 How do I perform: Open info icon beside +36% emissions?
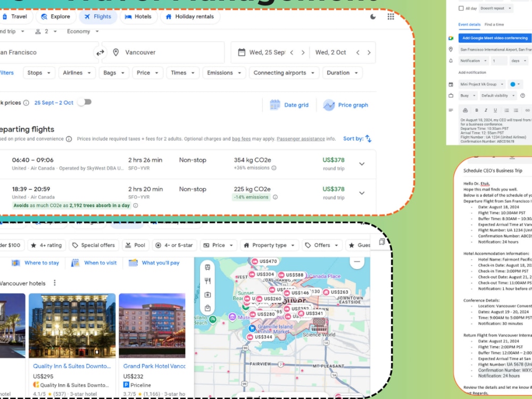(x=274, y=168)
